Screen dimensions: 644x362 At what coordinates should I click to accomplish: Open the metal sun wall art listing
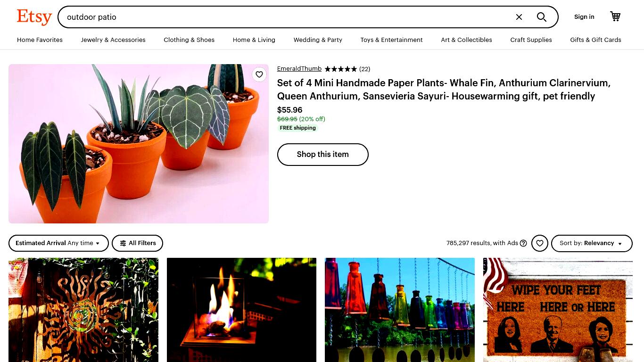pyautogui.click(x=83, y=310)
